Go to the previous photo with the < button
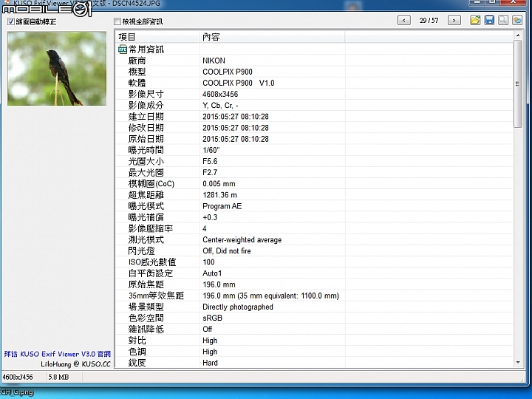The height and width of the screenshot is (399, 532). [403, 21]
